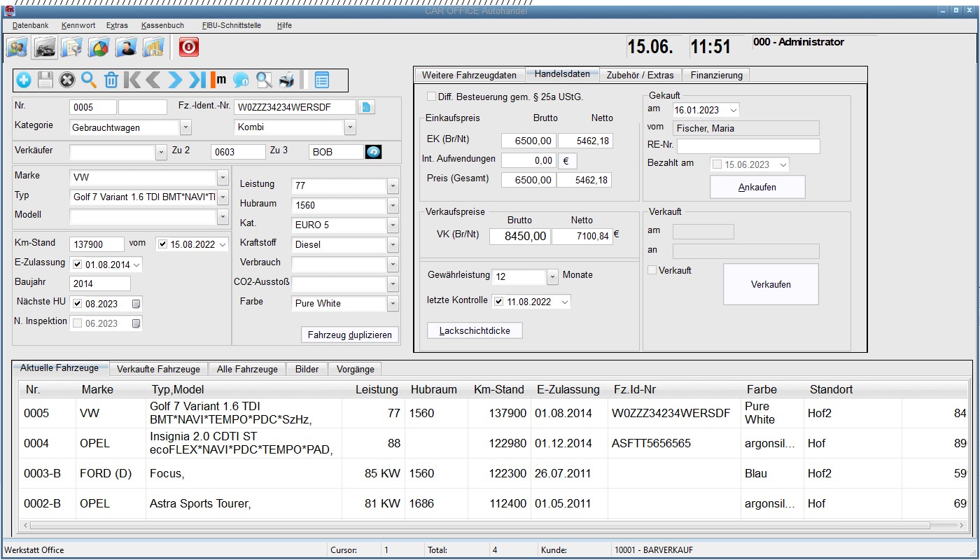Open Lackschichtdicke button
Screen dimensions: 980x560
pyautogui.click(x=475, y=330)
